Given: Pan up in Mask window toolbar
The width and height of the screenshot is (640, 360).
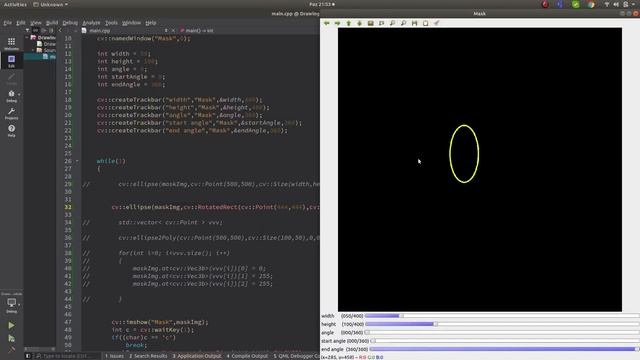Looking at the screenshot, I should 349,23.
